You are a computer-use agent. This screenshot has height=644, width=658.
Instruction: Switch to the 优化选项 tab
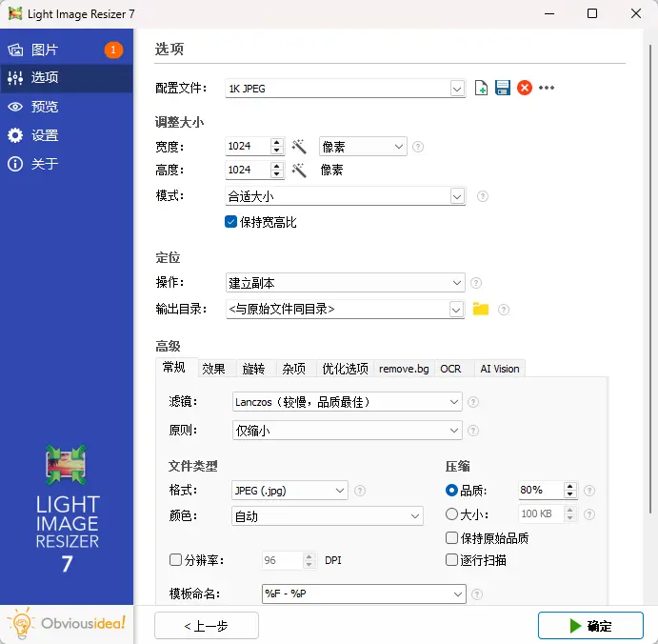coord(345,369)
